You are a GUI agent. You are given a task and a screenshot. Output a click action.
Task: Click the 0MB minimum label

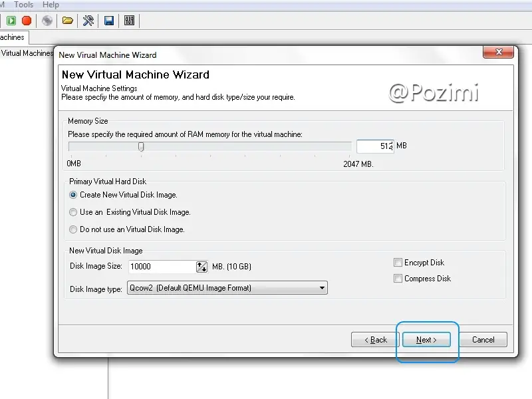[x=74, y=164]
